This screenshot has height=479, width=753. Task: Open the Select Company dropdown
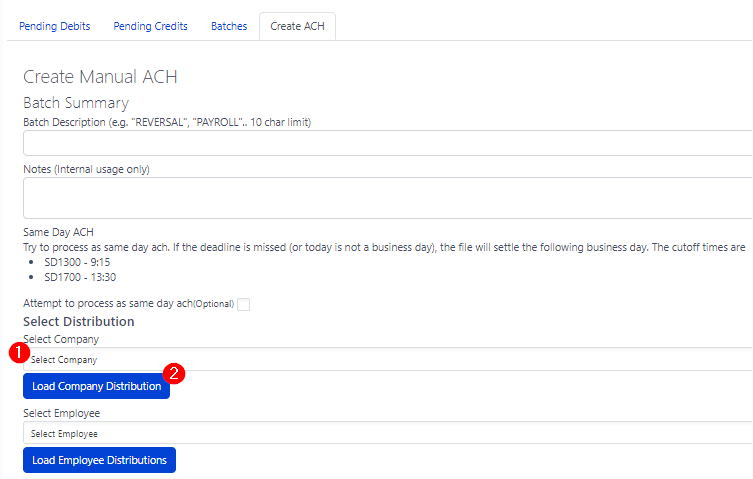(388, 359)
